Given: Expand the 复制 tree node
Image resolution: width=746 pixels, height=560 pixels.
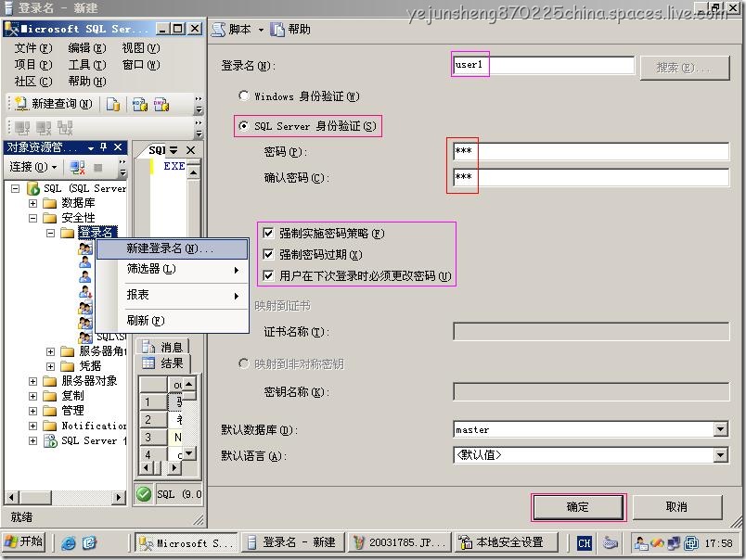Looking at the screenshot, I should (32, 396).
